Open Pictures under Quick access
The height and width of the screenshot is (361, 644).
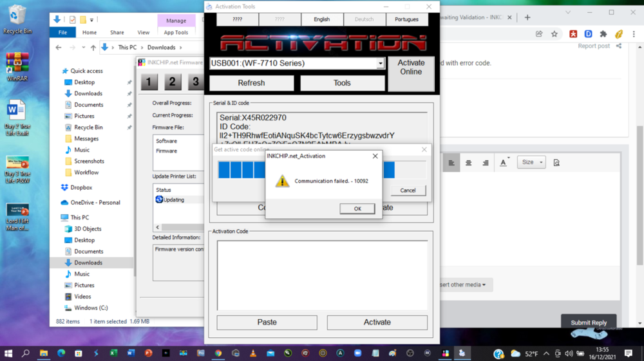coord(84,116)
